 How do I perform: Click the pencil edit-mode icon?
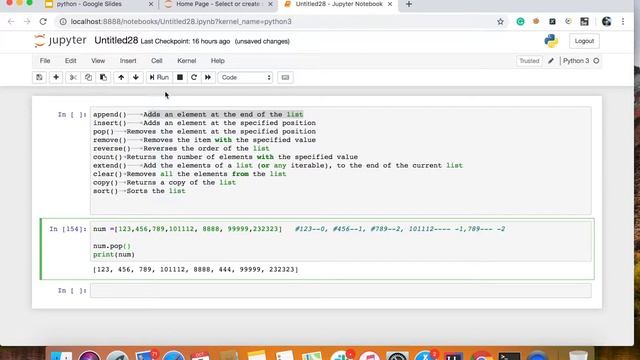pos(551,61)
